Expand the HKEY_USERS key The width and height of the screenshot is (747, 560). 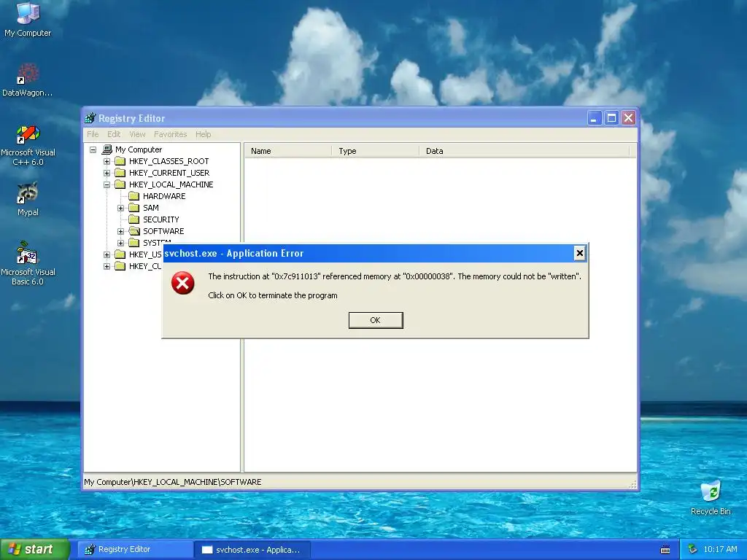[x=107, y=254]
